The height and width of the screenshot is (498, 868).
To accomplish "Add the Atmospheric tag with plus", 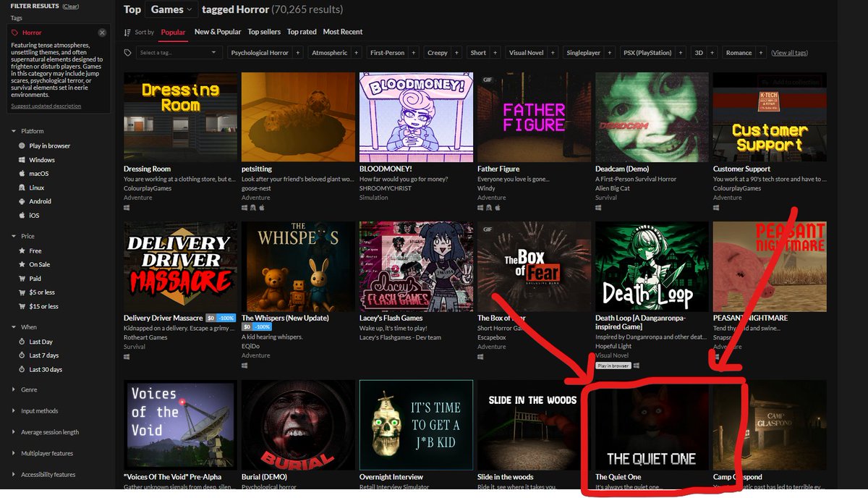I will (x=357, y=53).
